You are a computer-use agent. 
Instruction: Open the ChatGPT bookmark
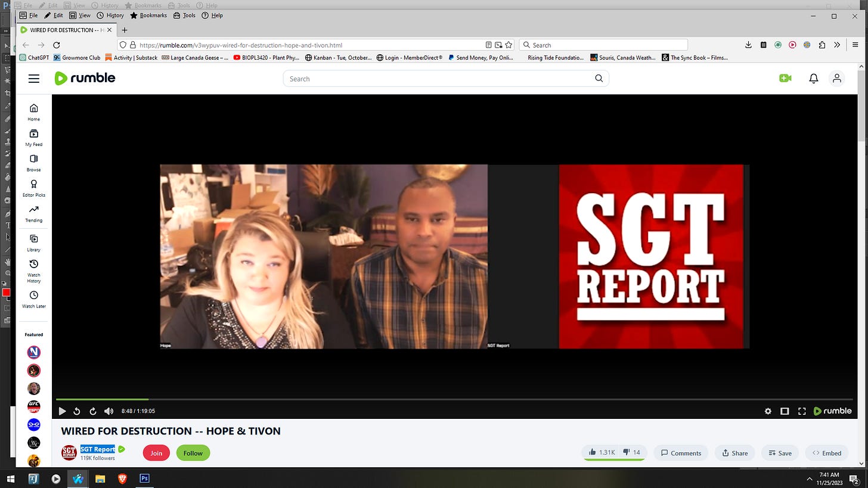34,58
